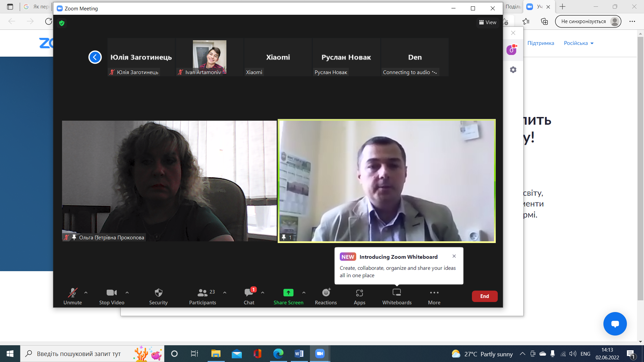The image size is (644, 362).
Task: Open the Participants panel
Action: click(x=202, y=296)
